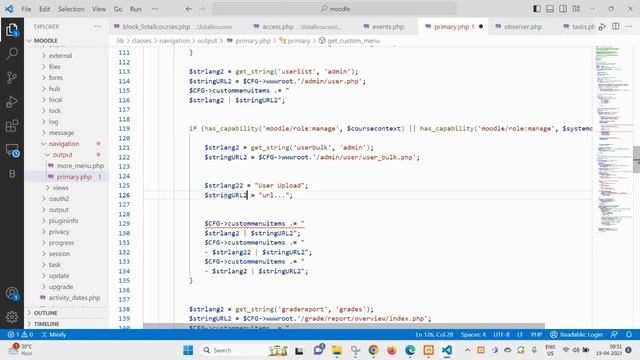Click the Go Forward arrow in title bar

202,9
